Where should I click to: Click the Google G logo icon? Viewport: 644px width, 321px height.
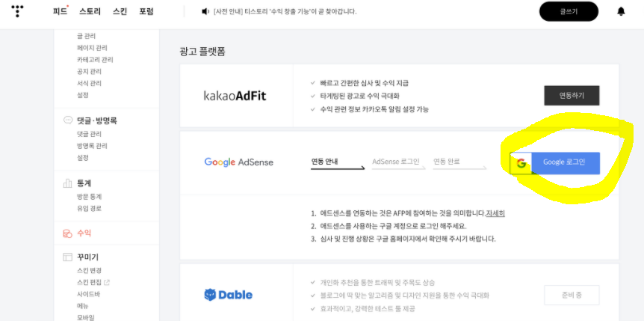tap(521, 163)
